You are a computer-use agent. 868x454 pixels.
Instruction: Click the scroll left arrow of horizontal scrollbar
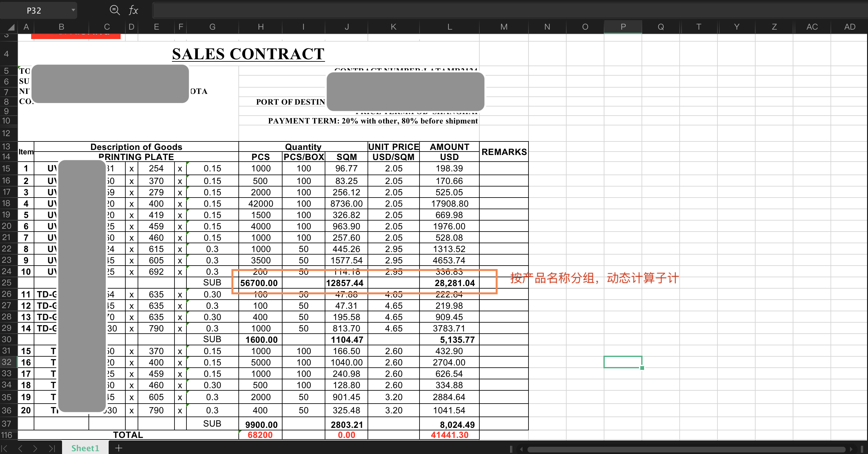point(521,449)
